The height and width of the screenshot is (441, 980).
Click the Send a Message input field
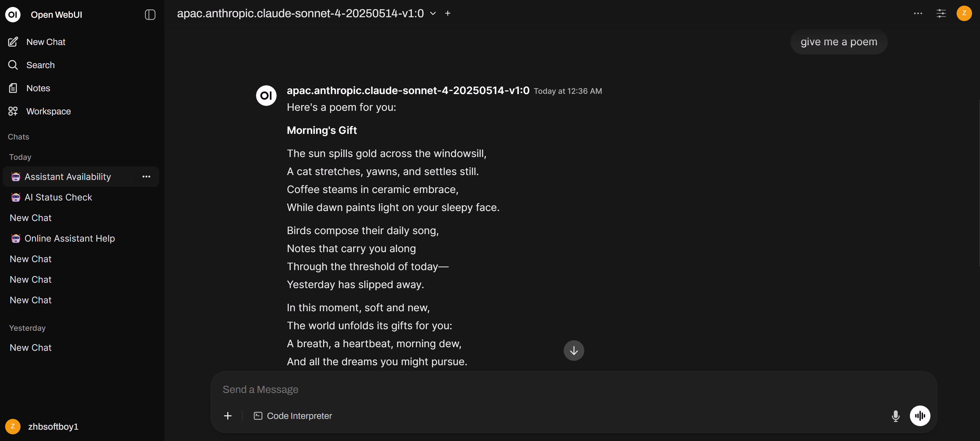pos(533,390)
